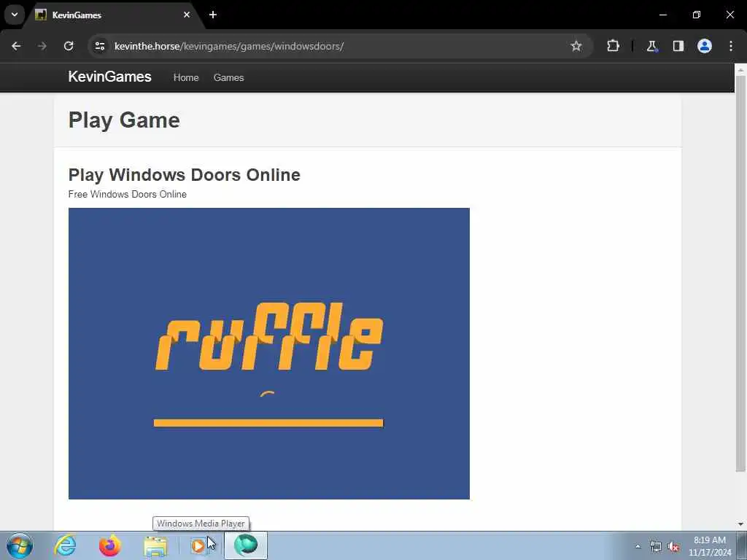This screenshot has width=747, height=560.
Task: Open Windows Explorer folder in taskbar
Action: (x=155, y=545)
